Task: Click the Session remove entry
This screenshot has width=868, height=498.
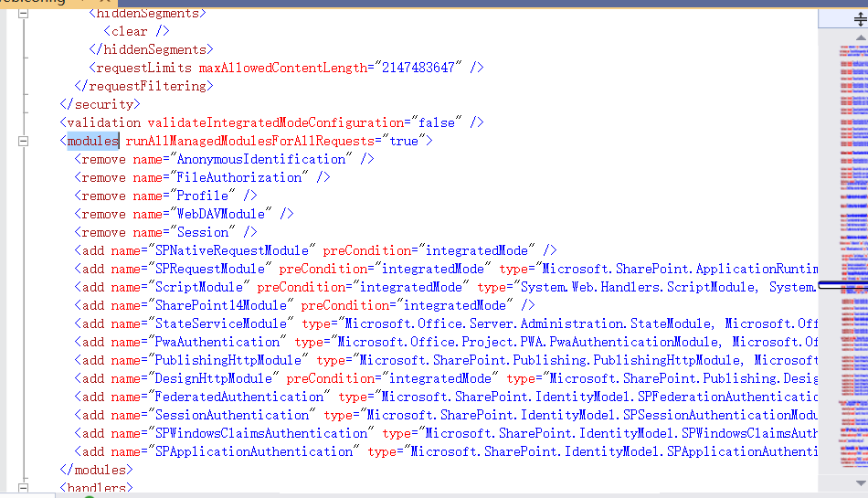Action: click(165, 232)
